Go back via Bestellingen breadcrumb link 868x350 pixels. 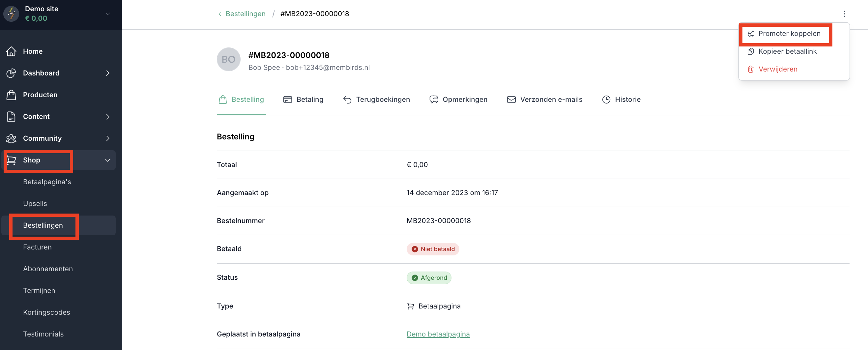click(245, 14)
